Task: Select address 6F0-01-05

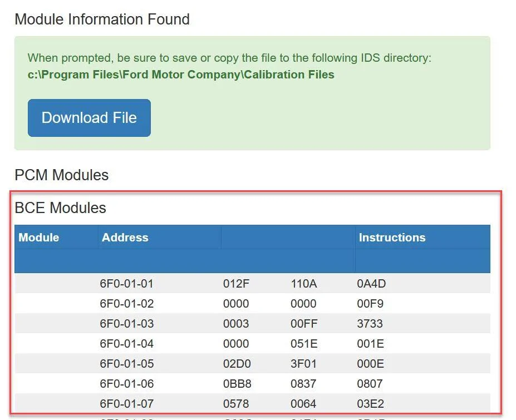Action: (x=127, y=364)
